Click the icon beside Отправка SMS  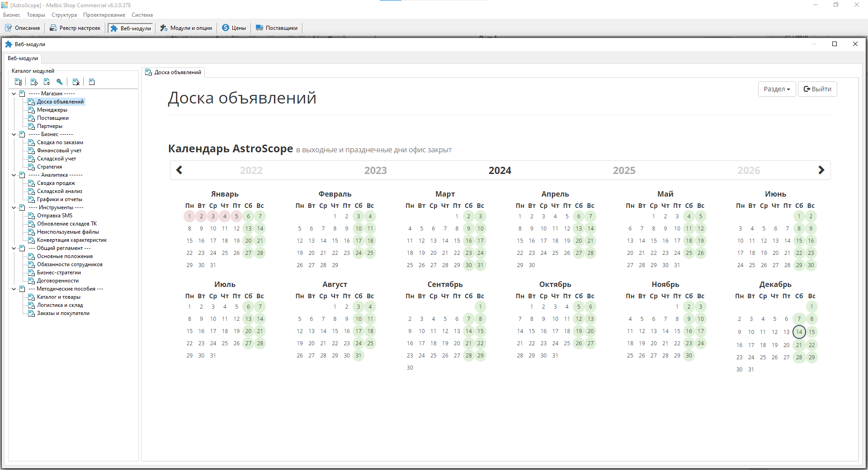pos(31,216)
